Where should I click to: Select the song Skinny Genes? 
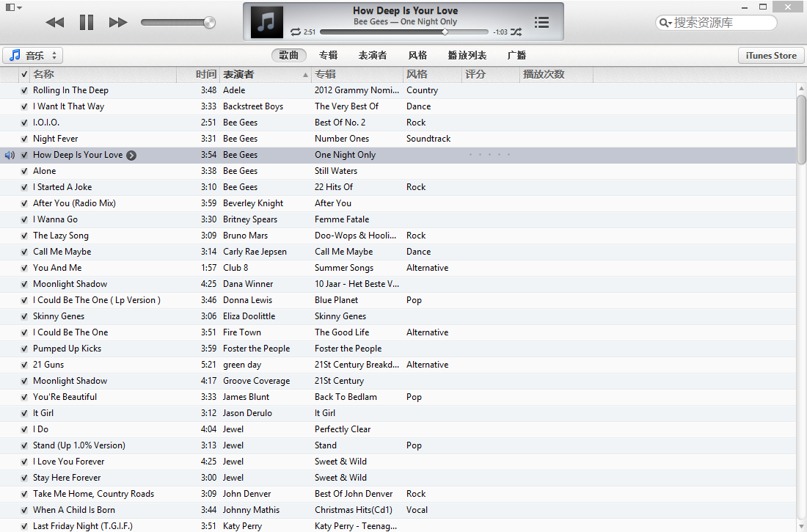click(59, 316)
